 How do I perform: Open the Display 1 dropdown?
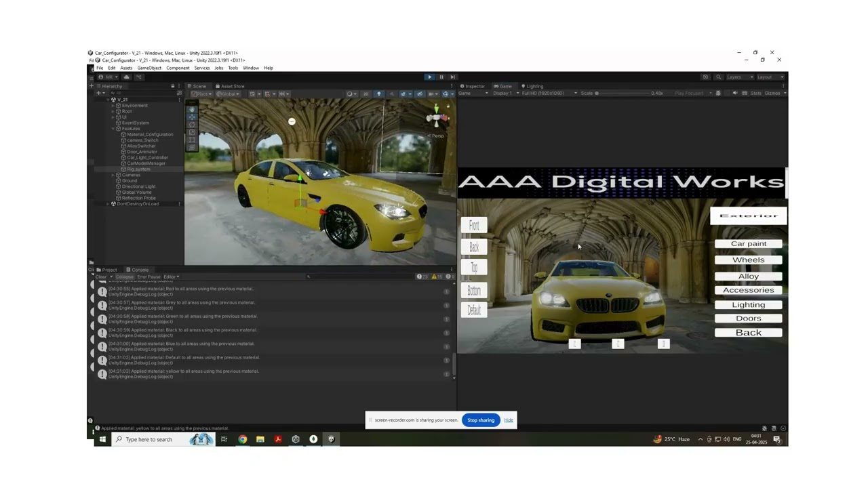[505, 93]
